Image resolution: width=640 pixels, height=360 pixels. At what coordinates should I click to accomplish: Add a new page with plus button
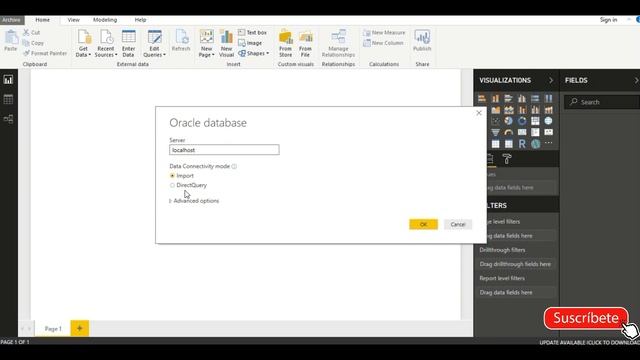80,328
